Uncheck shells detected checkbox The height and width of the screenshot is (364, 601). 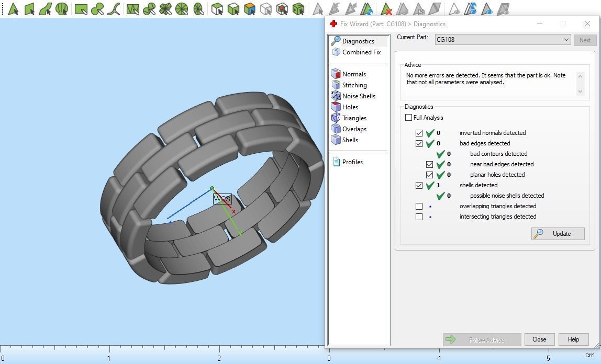tap(419, 185)
